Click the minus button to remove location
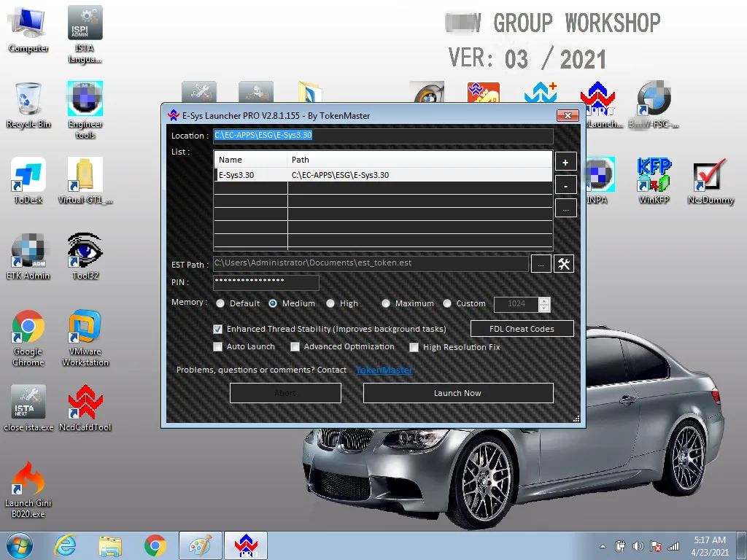The width and height of the screenshot is (747, 560). tap(565, 185)
